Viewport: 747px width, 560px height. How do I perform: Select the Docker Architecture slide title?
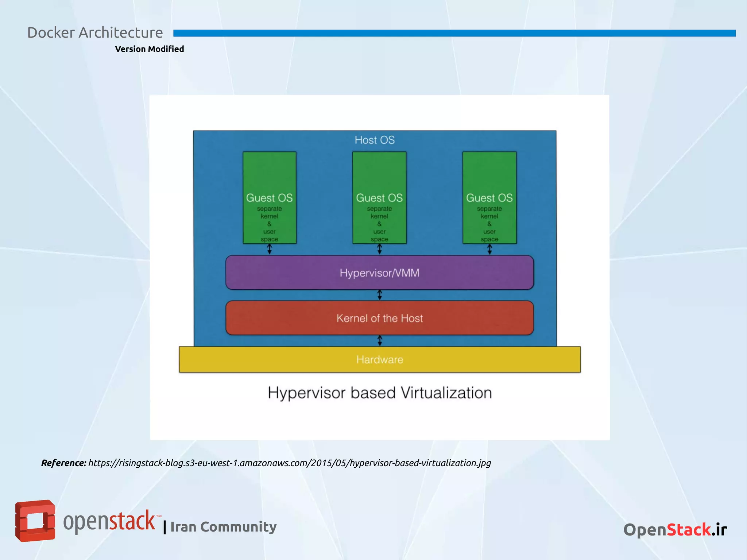[x=95, y=33]
